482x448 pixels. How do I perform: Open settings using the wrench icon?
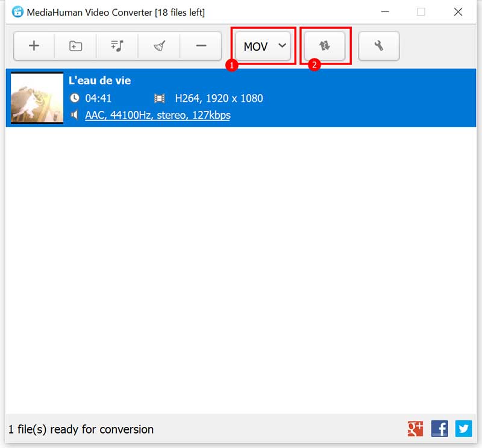click(x=379, y=46)
